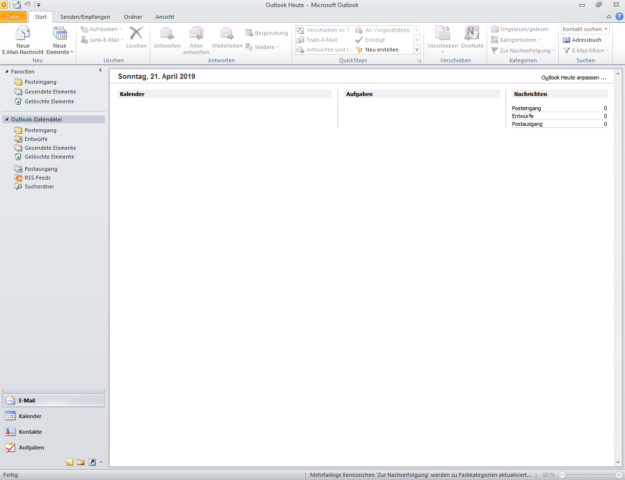The image size is (625, 480).
Task: Open the Weitere dropdown
Action: [262, 47]
